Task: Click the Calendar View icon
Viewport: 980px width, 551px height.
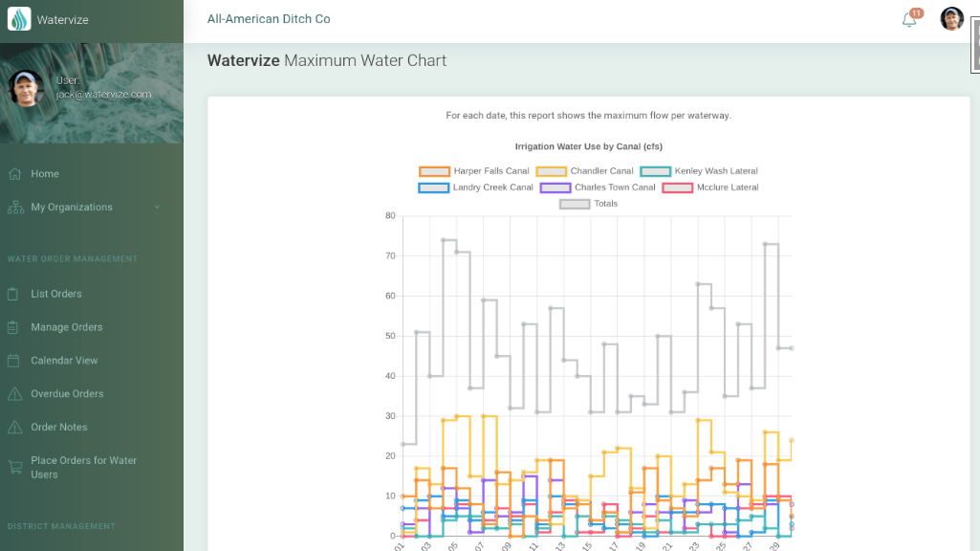Action: [14, 361]
